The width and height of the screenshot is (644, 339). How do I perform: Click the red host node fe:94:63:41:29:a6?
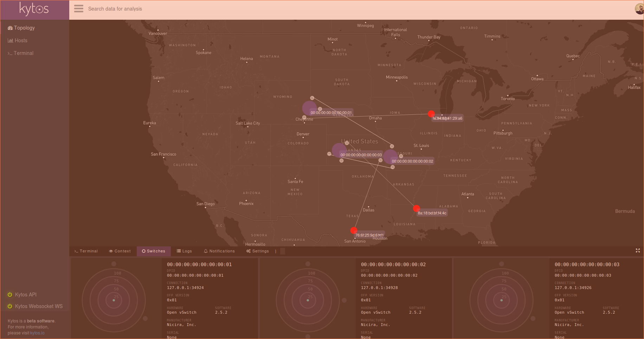tap(431, 114)
